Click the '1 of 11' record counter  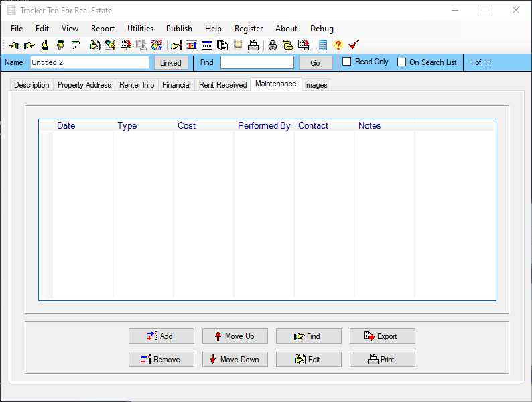click(480, 62)
